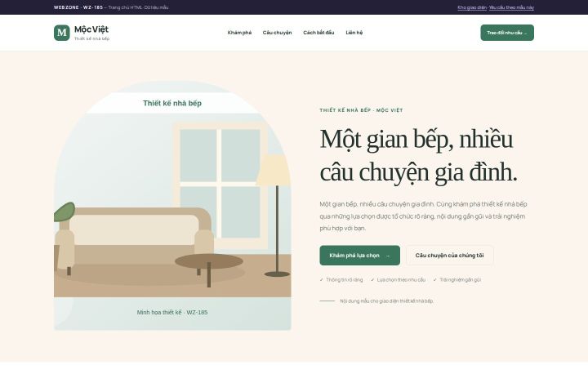Follow the Yêu cầu theo mẫu này link
The image size is (588, 392).
pyautogui.click(x=511, y=7)
